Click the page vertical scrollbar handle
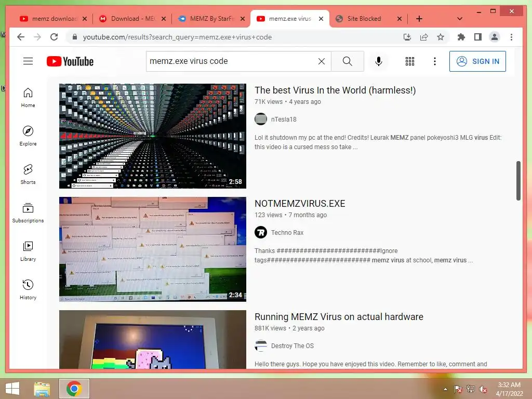 pos(518,180)
